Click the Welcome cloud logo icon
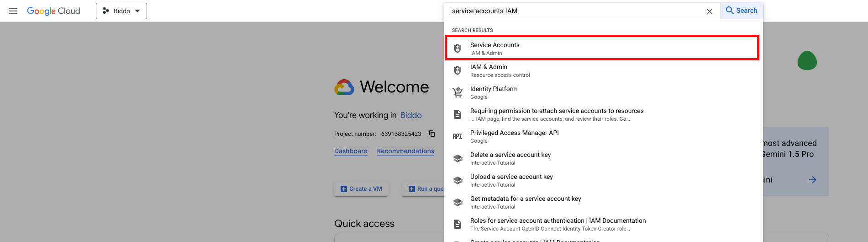Image resolution: width=868 pixels, height=242 pixels. pyautogui.click(x=344, y=87)
